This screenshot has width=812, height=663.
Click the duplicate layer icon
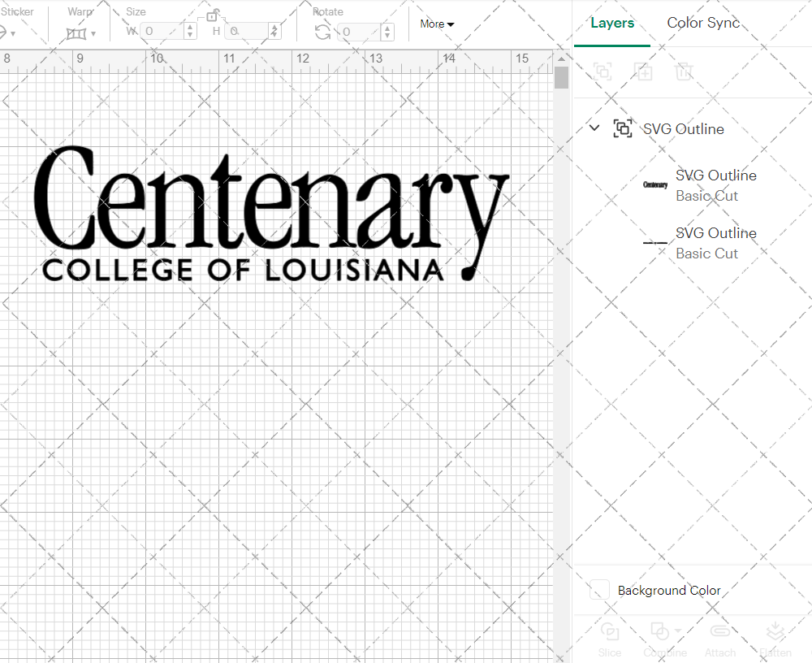point(644,71)
